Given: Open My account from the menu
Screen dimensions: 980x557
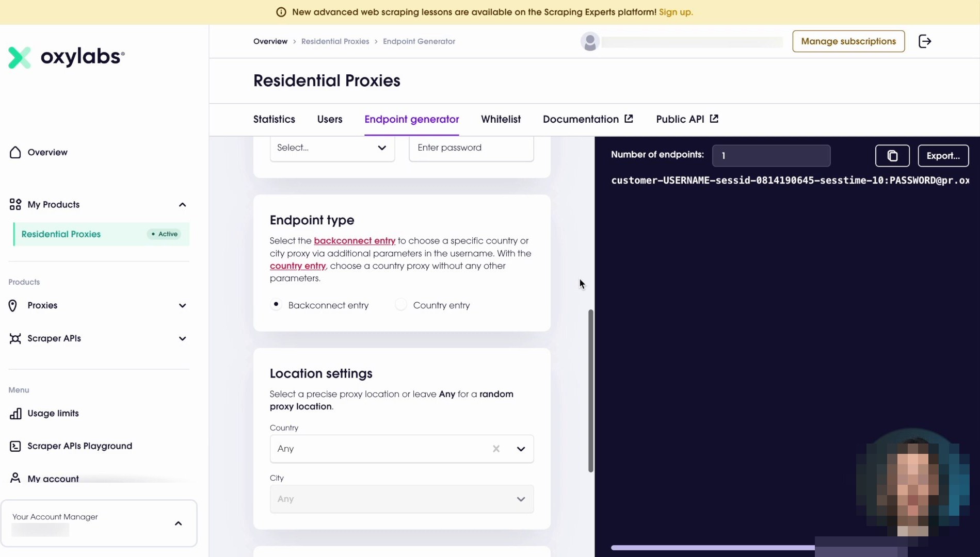Looking at the screenshot, I should [x=53, y=479].
